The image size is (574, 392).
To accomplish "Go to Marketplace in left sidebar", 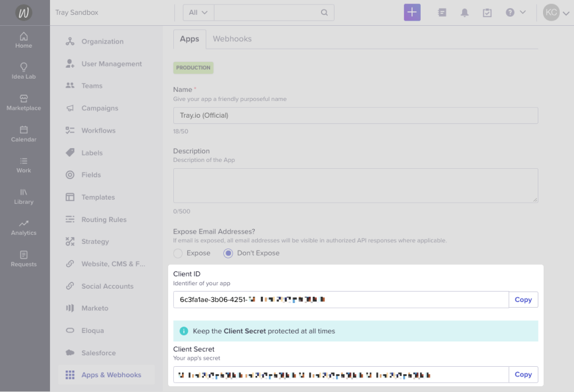I will (x=24, y=99).
